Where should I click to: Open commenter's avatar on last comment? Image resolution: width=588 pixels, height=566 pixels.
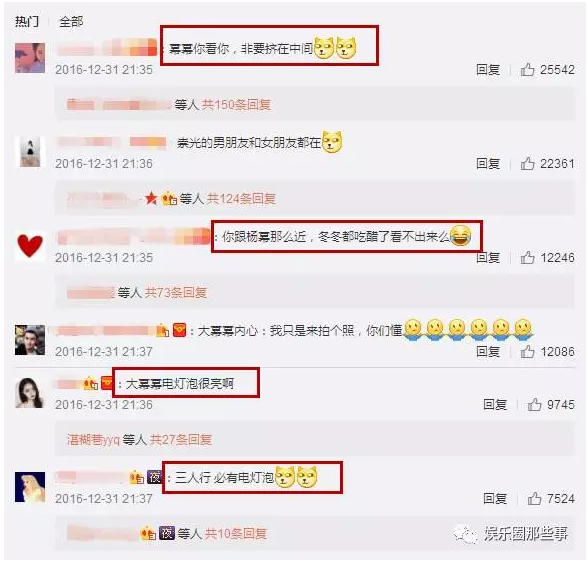[30, 487]
